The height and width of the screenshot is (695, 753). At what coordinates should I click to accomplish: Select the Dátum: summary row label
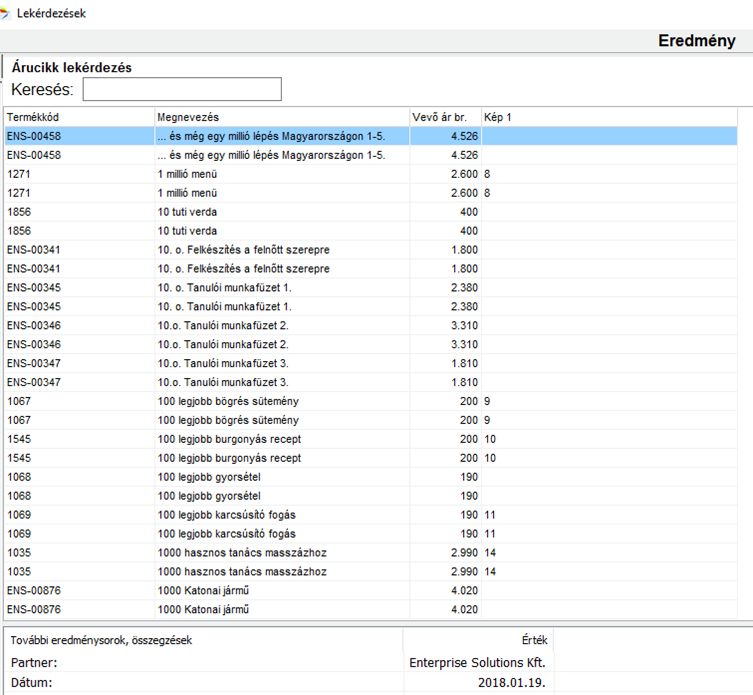tap(32, 683)
